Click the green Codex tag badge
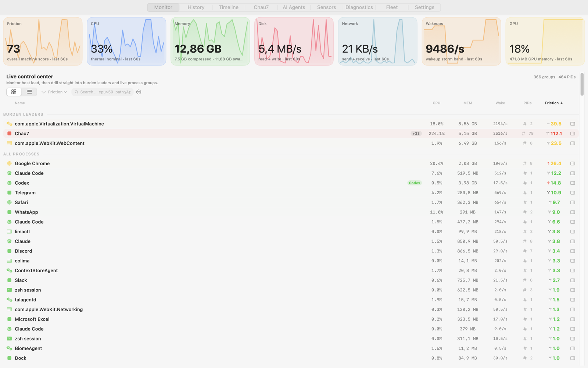This screenshot has height=368, width=588. [415, 183]
